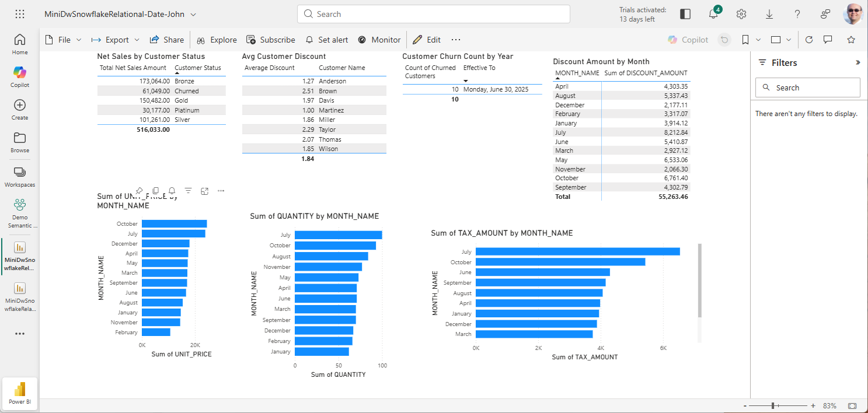The height and width of the screenshot is (413, 868).
Task: Click the Edit report button
Action: click(427, 40)
